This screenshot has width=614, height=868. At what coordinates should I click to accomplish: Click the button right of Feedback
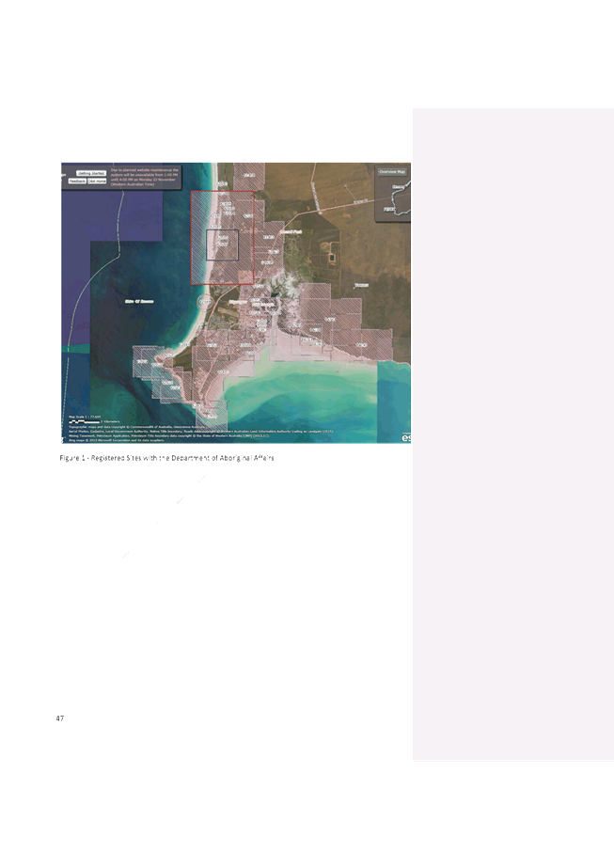[x=97, y=181]
